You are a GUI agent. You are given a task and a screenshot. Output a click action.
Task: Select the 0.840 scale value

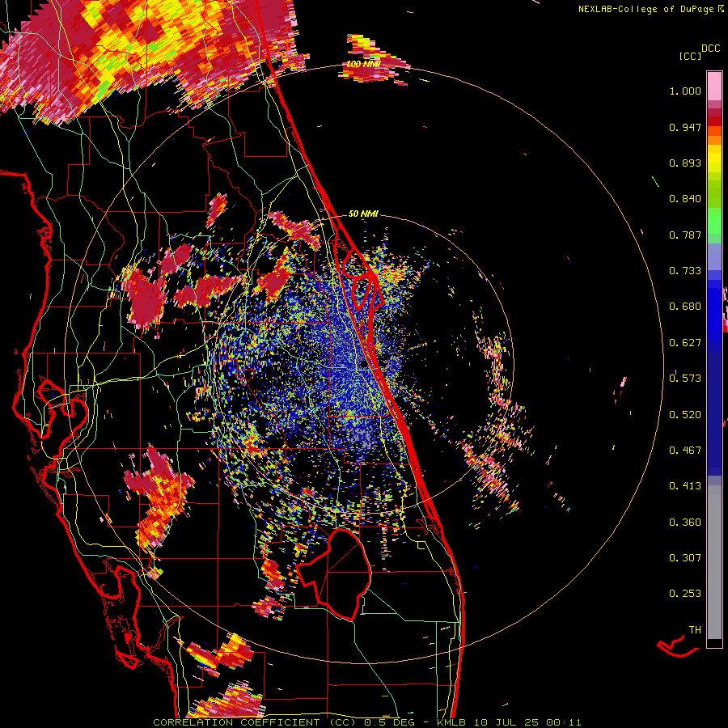(685, 199)
